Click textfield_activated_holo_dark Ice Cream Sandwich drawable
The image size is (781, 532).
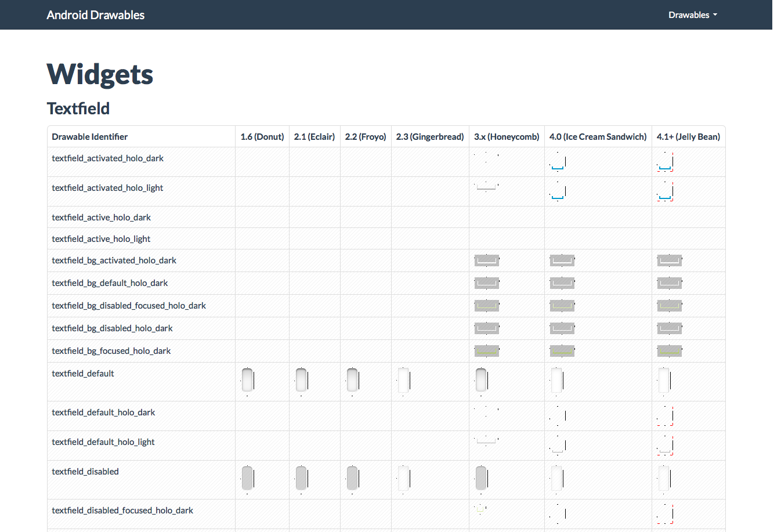558,162
